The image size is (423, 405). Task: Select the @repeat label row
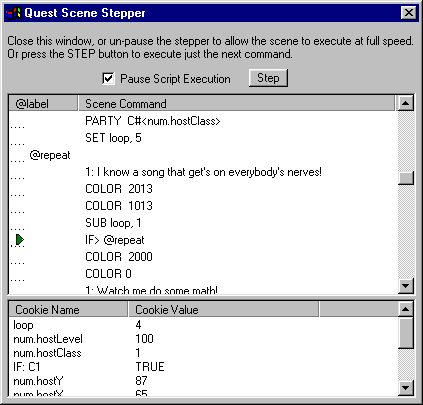coord(50,155)
